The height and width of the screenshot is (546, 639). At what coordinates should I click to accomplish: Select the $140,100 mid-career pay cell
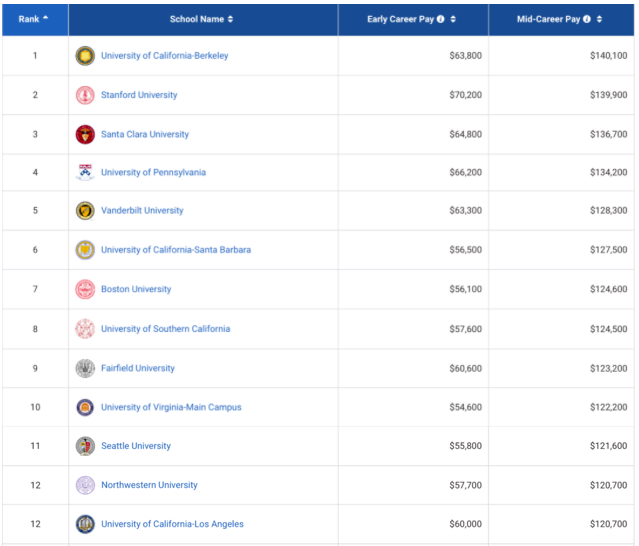[562, 56]
